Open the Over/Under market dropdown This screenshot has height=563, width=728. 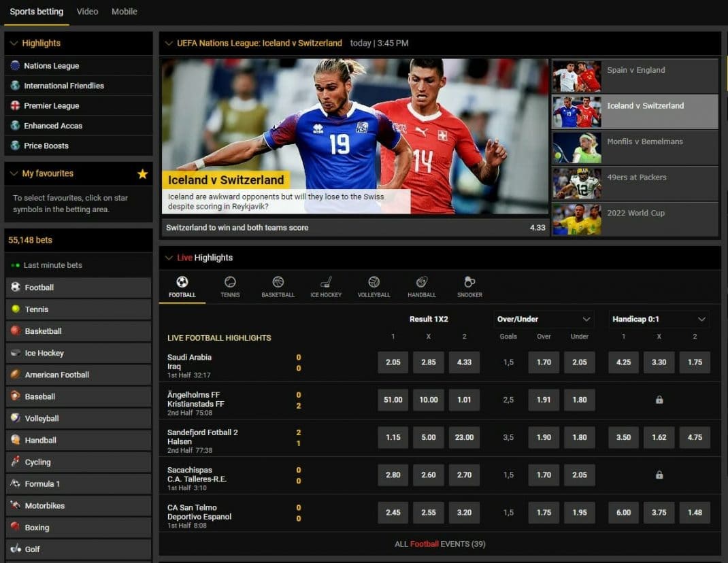[543, 320]
